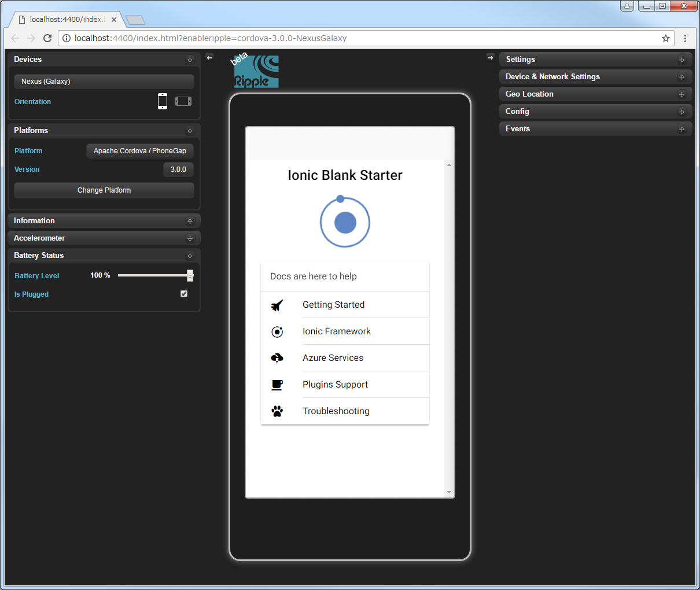The width and height of the screenshot is (700, 590).
Task: Open Chrome user profile button
Action: (x=627, y=6)
